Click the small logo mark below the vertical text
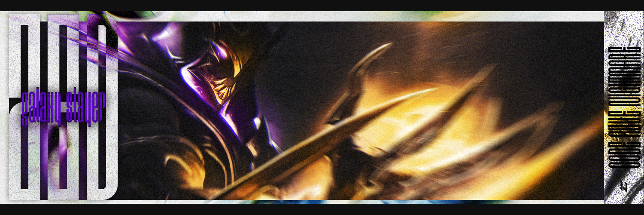Screen dimensions: 644x215 [x=623, y=187]
